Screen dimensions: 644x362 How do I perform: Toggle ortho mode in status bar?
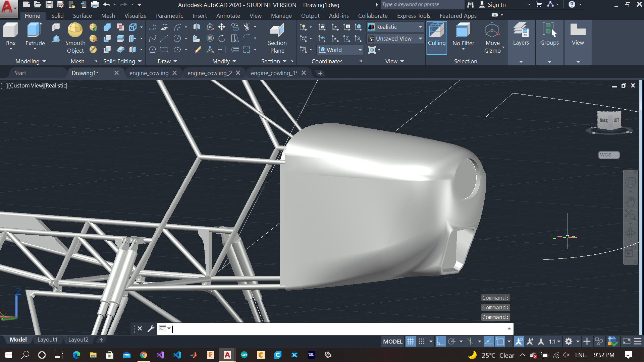click(x=440, y=341)
